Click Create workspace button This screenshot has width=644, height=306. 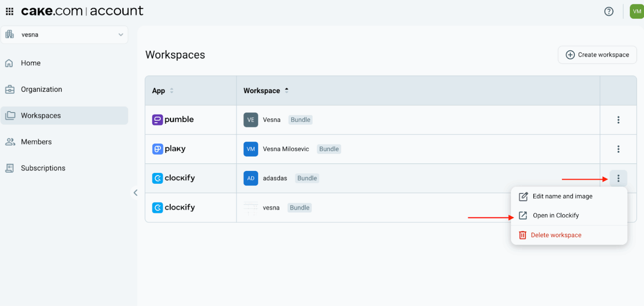click(x=597, y=55)
